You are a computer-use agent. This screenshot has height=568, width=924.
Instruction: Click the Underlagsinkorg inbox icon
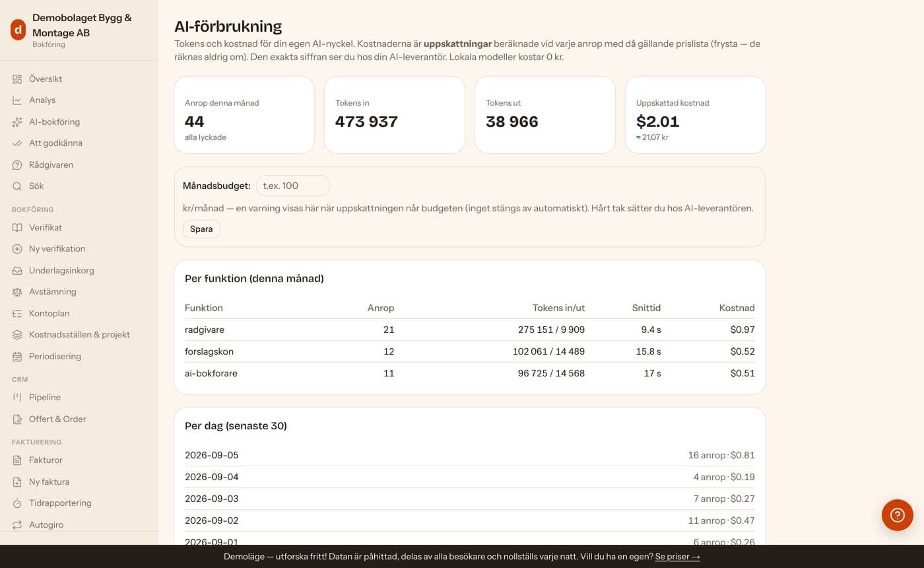tap(17, 271)
